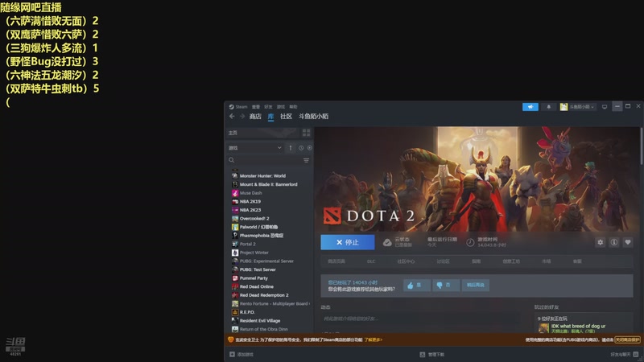Switch to Big Picture mode monitor icon

[x=605, y=107]
